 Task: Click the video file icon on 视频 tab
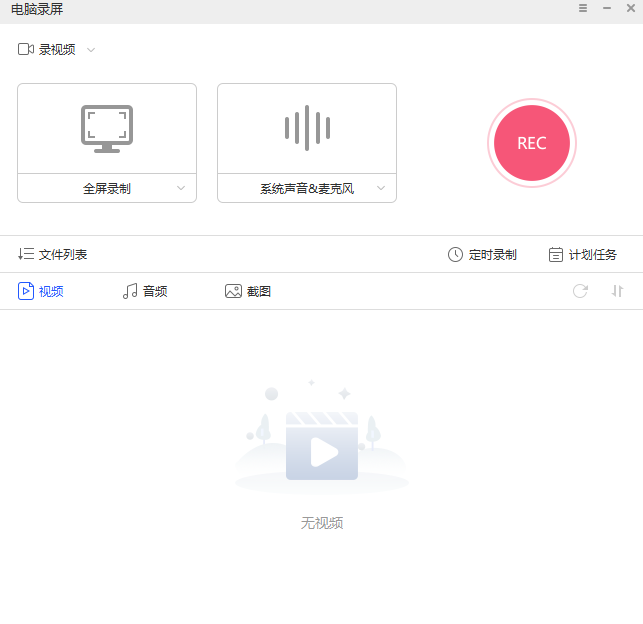coord(26,291)
